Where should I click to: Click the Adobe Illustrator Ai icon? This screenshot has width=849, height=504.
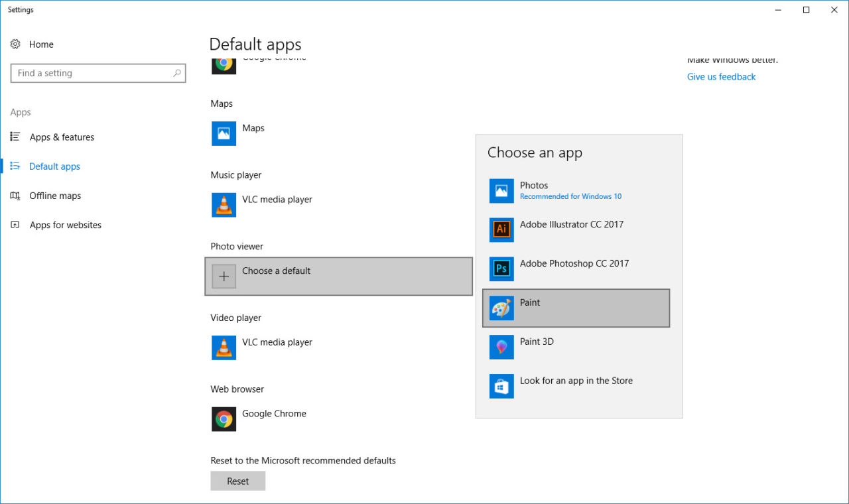click(501, 230)
